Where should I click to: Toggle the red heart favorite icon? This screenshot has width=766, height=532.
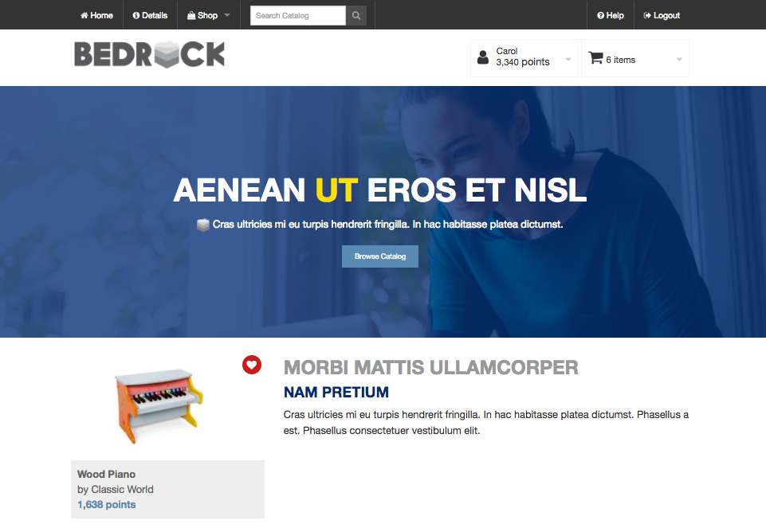pos(252,365)
